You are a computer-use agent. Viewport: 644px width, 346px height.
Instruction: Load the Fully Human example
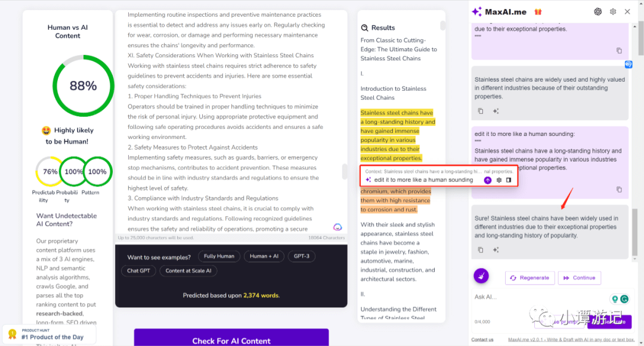219,257
